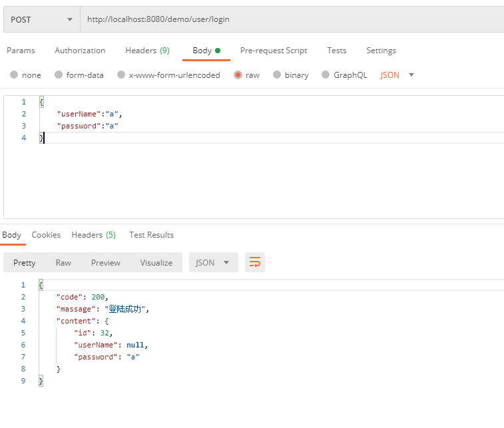This screenshot has height=428, width=504.
Task: Open the response Cookies tab
Action: pos(46,235)
